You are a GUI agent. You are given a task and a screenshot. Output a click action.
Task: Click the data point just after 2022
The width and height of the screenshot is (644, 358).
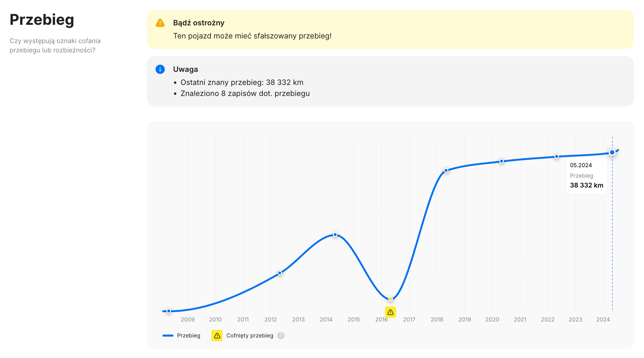[x=557, y=157]
